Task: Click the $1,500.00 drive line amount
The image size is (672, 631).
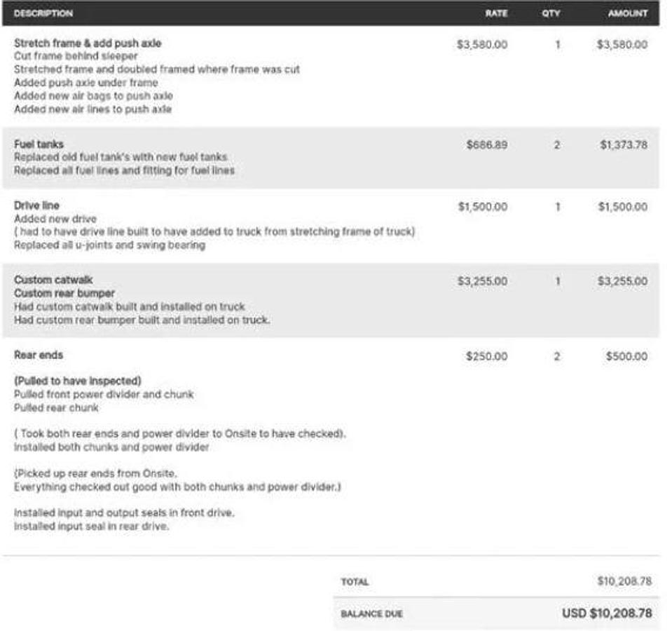Action: pyautogui.click(x=622, y=207)
